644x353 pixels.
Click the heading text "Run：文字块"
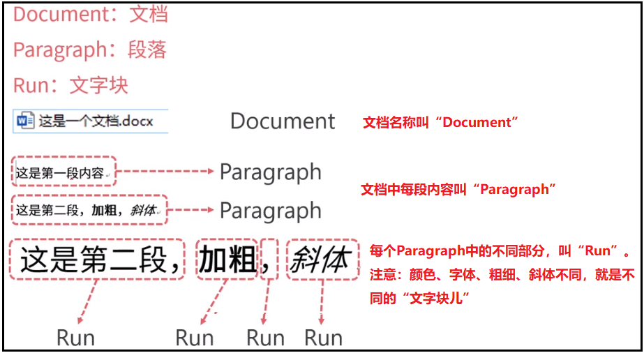point(70,85)
